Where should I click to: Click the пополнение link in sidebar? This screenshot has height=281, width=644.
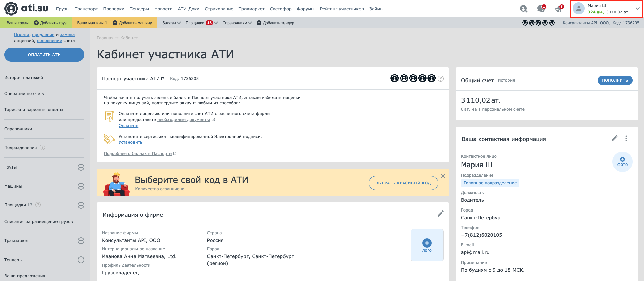click(49, 41)
